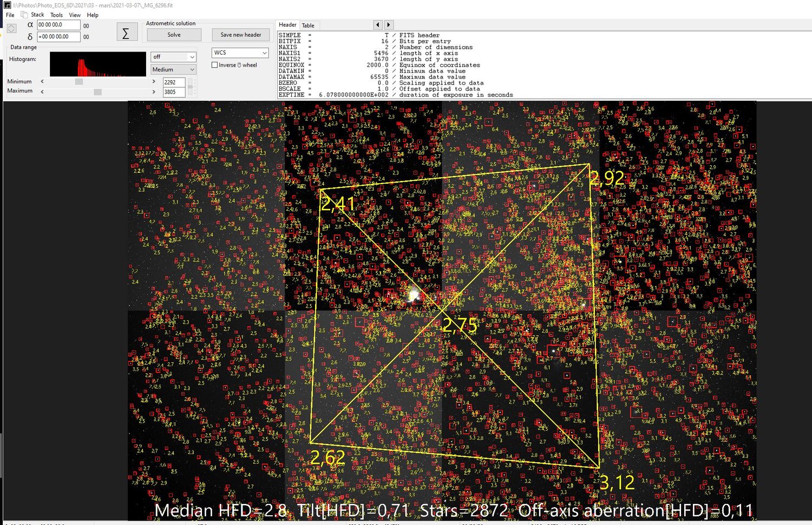The width and height of the screenshot is (812, 525).
Task: Click the left arrow of the Minimum slider
Action: [42, 81]
